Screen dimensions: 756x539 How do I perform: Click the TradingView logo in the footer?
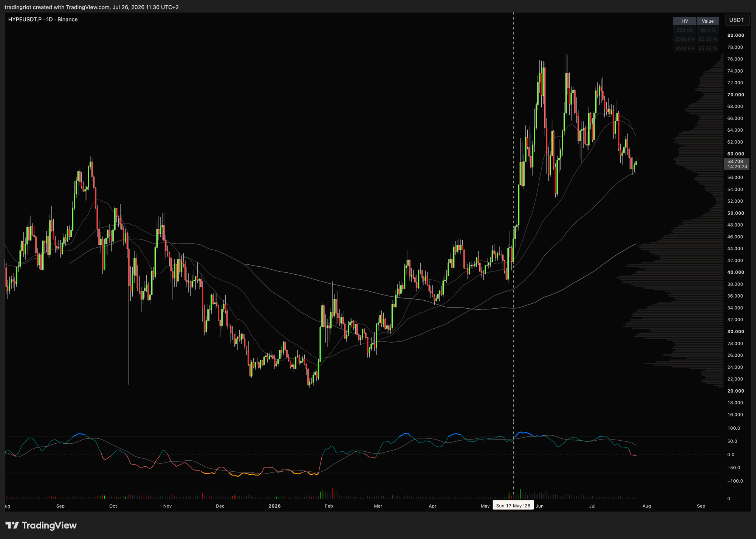(41, 525)
